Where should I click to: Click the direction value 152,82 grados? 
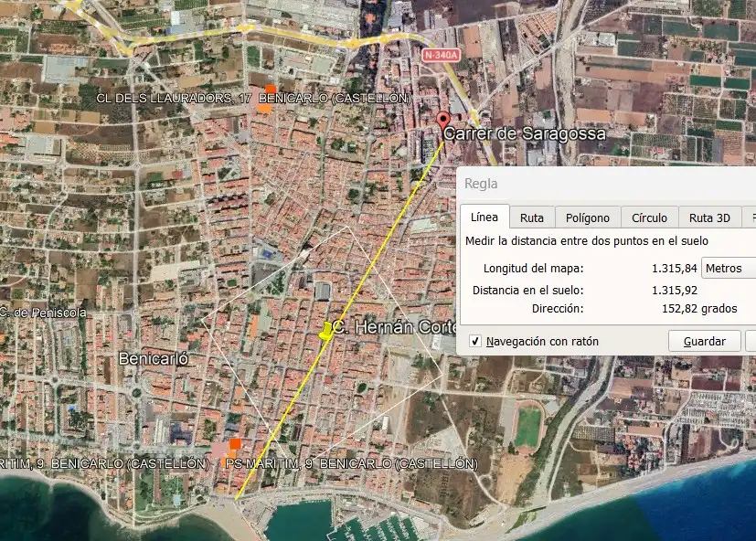[x=699, y=309]
